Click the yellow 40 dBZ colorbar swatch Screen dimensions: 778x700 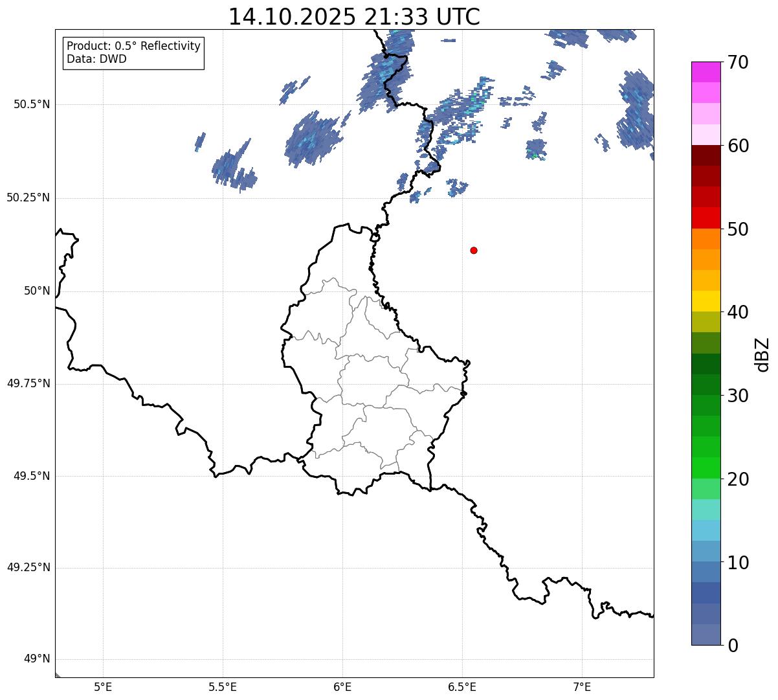(706, 302)
